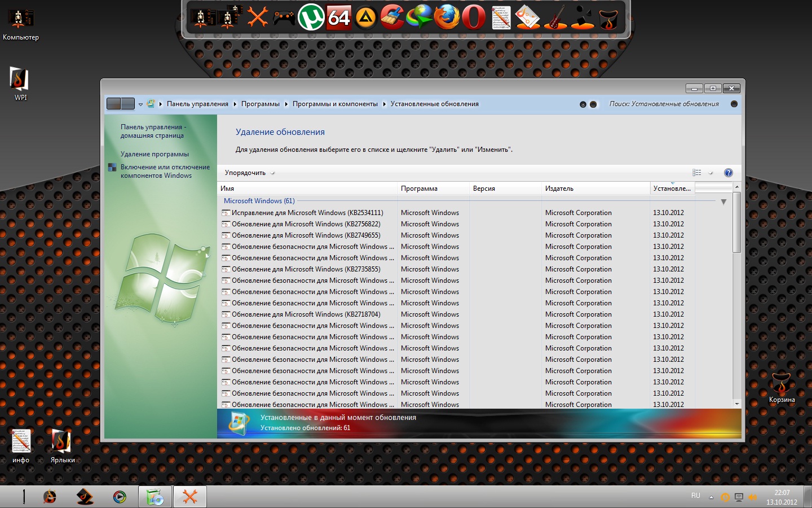812x508 pixels.
Task: Launch Firefox from the top dock
Action: [x=447, y=17]
